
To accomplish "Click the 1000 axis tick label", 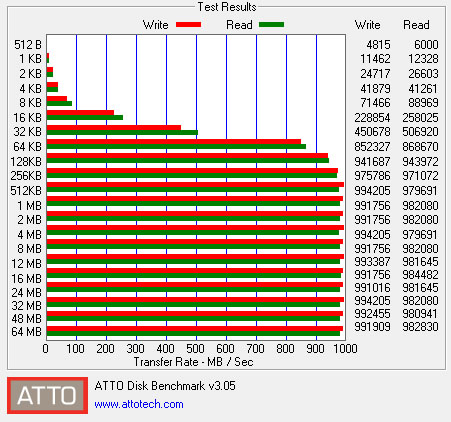I will pyautogui.click(x=345, y=349).
